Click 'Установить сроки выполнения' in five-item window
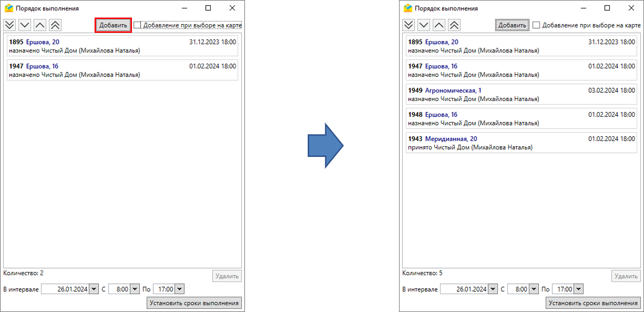Image resolution: width=644 pixels, height=312 pixels. 593,303
